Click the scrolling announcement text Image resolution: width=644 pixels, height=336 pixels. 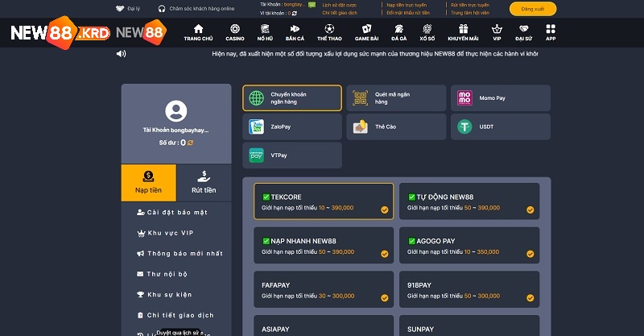[375, 53]
